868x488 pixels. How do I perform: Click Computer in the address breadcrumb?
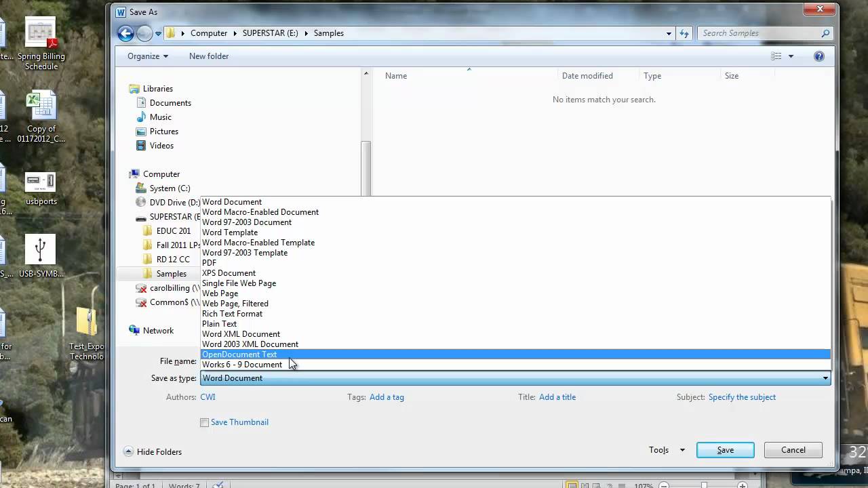click(x=209, y=33)
